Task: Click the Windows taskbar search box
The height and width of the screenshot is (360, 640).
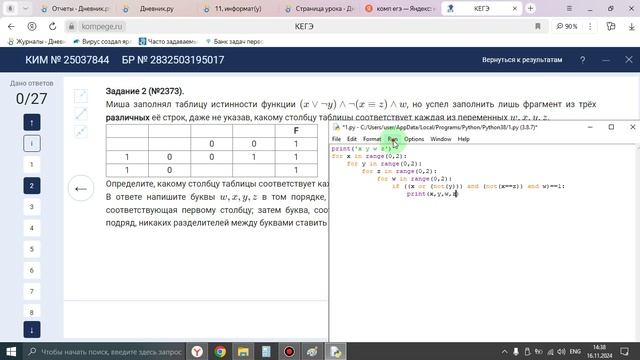Action: [x=104, y=351]
